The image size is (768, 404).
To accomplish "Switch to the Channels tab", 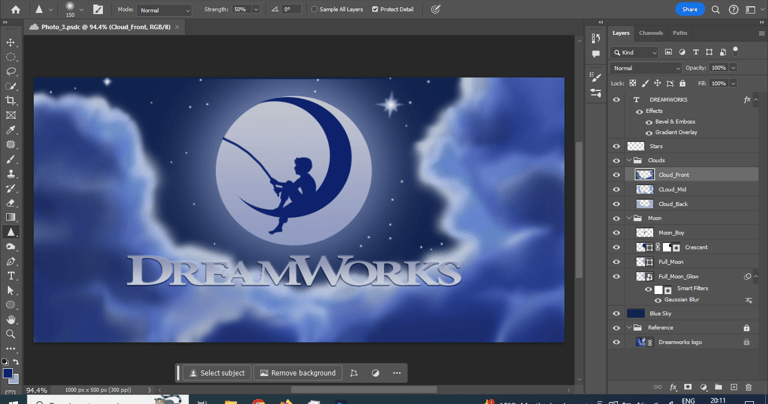I will [x=651, y=33].
